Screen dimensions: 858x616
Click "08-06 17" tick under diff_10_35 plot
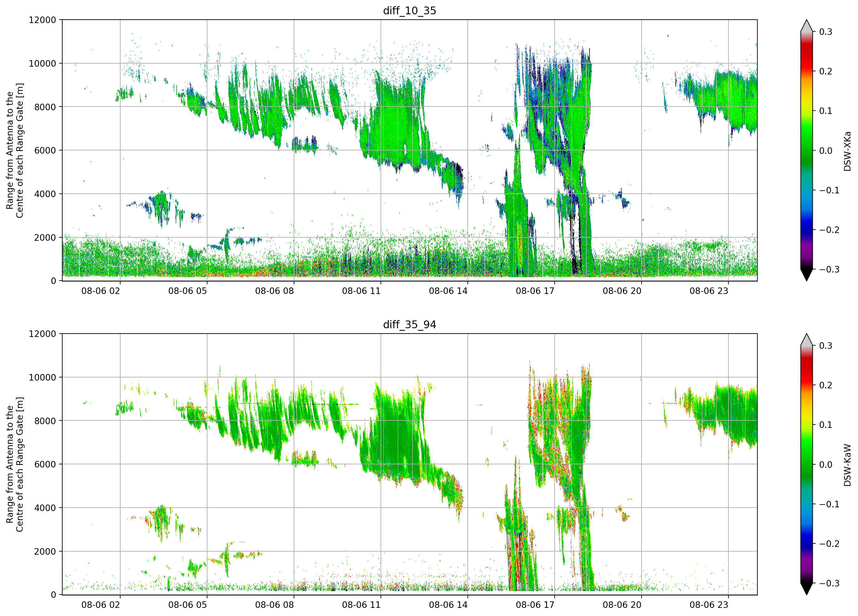(535, 291)
